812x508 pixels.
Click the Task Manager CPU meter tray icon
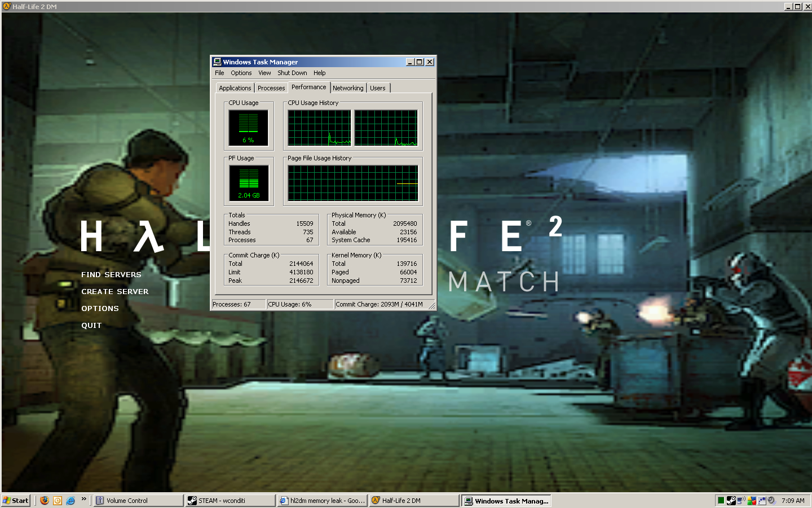[721, 500]
